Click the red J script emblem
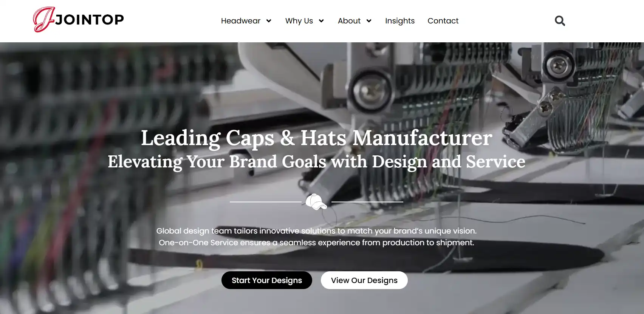Viewport: 644px width, 314px height. 44,19
